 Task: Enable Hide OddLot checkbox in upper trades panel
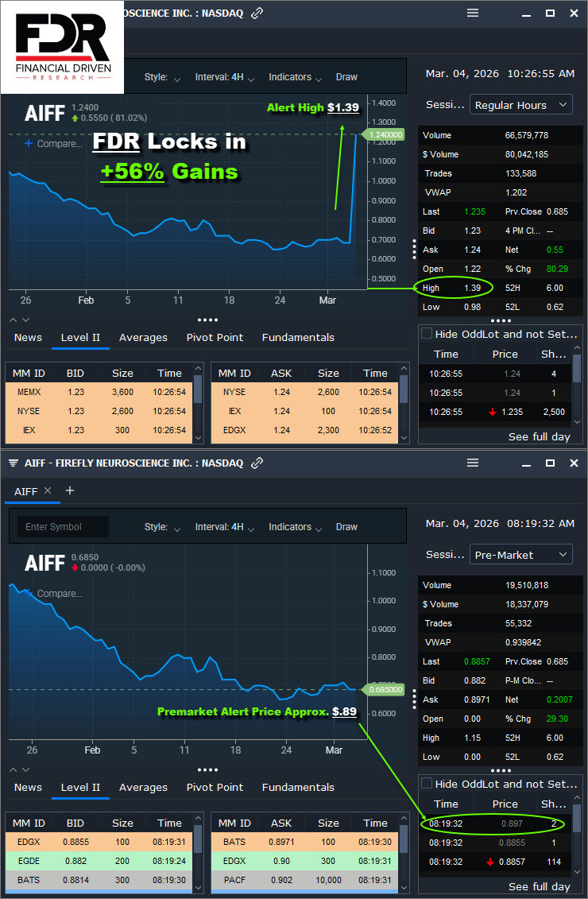click(x=427, y=334)
